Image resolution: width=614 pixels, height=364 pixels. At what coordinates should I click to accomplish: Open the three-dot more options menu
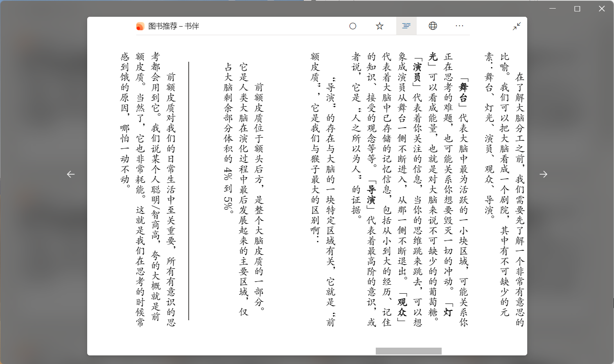tap(459, 26)
